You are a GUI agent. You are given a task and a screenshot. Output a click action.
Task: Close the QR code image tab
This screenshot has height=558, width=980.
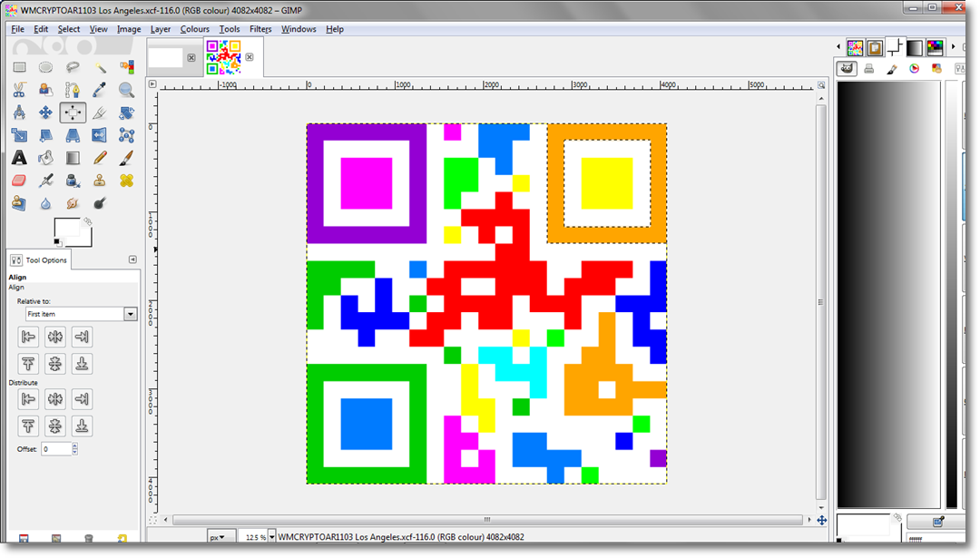[x=250, y=57]
